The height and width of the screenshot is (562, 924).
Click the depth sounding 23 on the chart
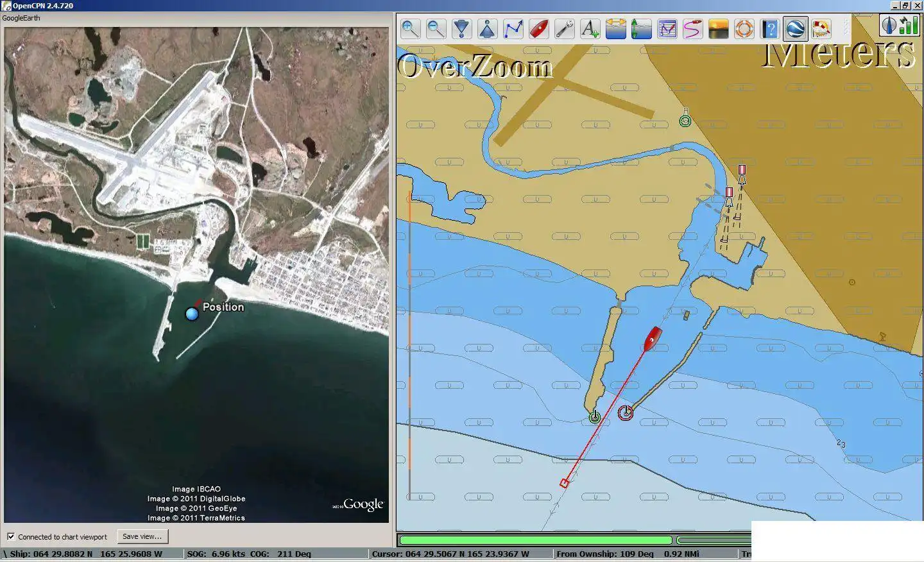coord(841,443)
